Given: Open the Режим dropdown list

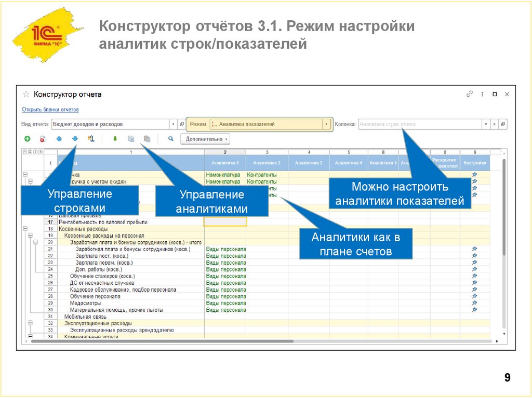Looking at the screenshot, I should tap(325, 124).
